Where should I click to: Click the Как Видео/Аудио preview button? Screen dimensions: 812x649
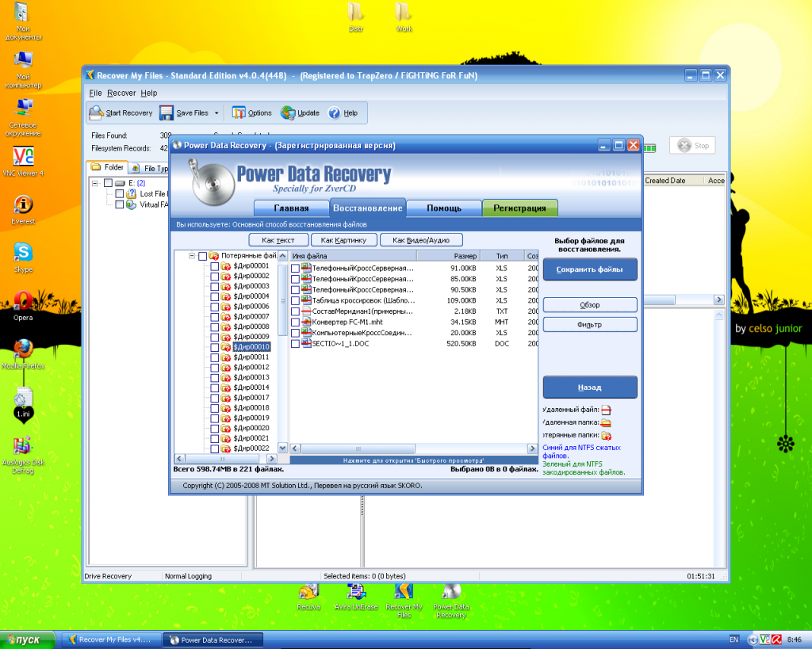point(421,240)
